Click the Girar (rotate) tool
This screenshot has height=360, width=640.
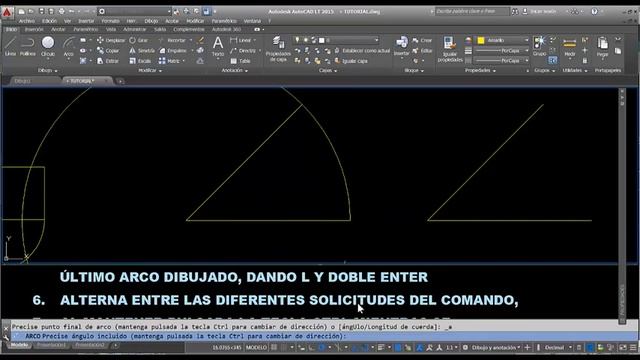click(x=138, y=40)
